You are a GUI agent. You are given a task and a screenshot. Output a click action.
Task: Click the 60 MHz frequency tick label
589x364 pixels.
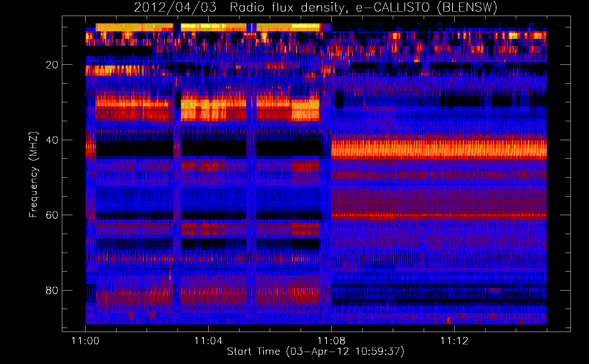click(52, 215)
